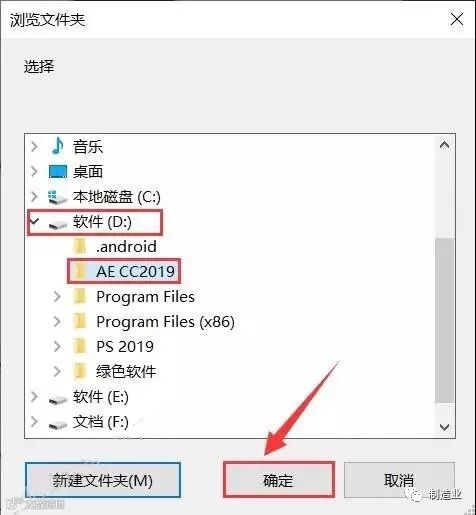
Task: Click the F: drive icon beside 文档
Action: [58, 425]
